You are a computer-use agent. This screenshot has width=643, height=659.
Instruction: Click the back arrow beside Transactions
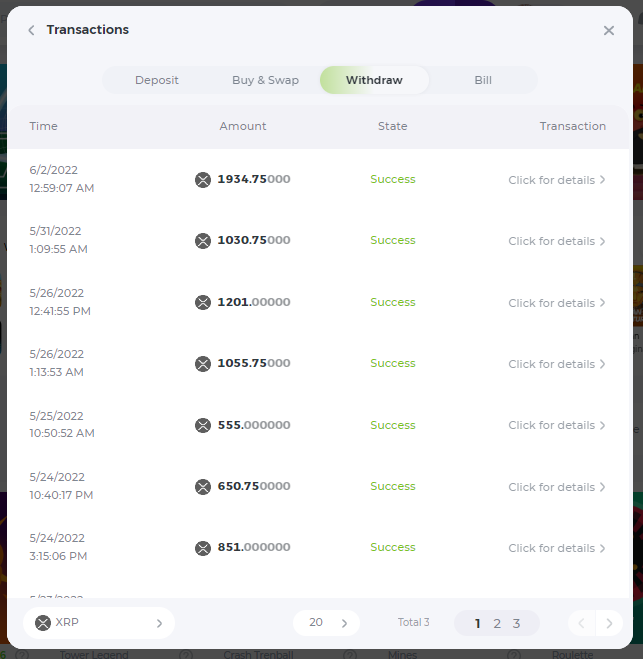pyautogui.click(x=31, y=30)
